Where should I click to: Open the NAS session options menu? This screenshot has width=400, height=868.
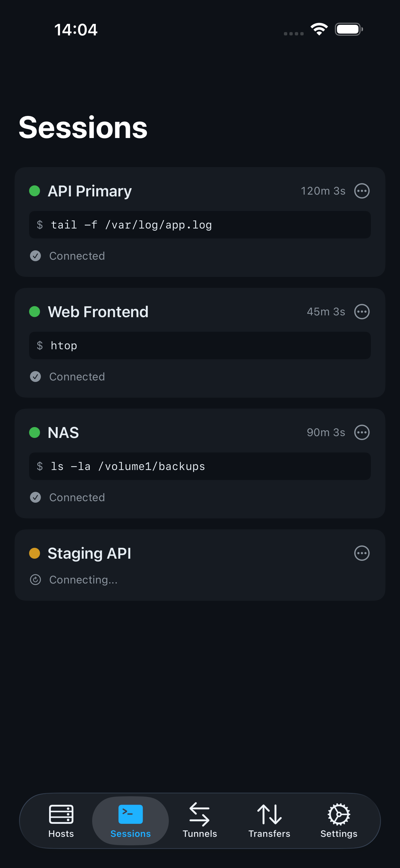pyautogui.click(x=362, y=432)
